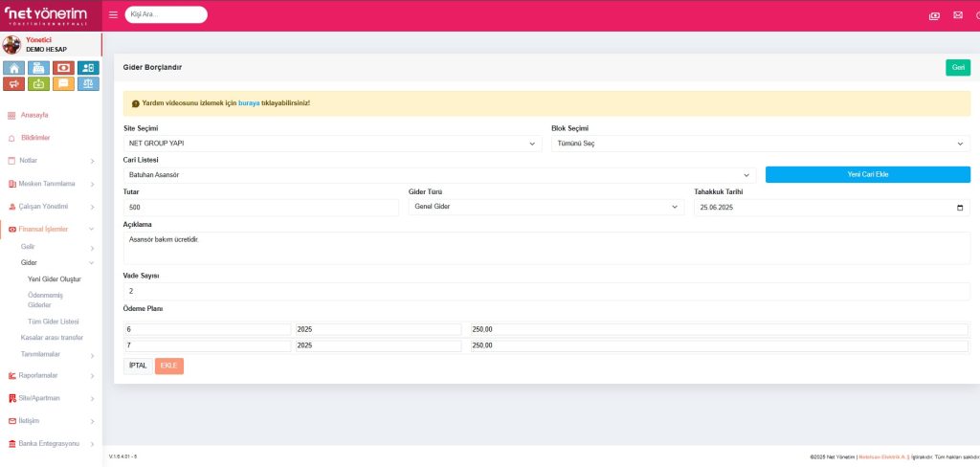980x467 pixels.
Task: Toggle the hamburger menu in top bar
Action: 113,15
